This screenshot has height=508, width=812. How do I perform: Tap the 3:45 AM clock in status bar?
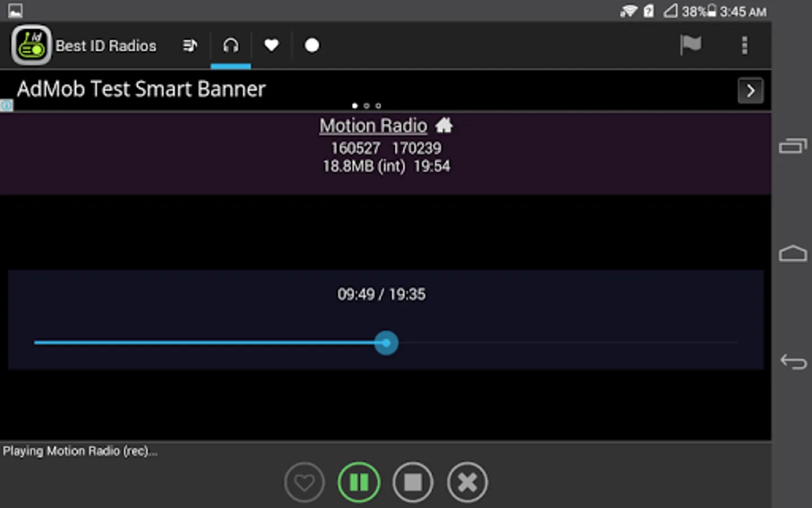[743, 11]
